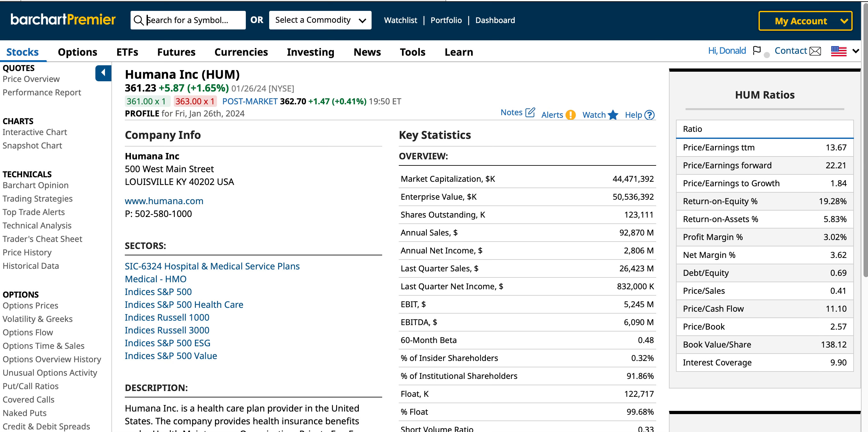Click Market Capitalization value 44,471,392
Image resolution: width=868 pixels, height=432 pixels.
point(633,179)
